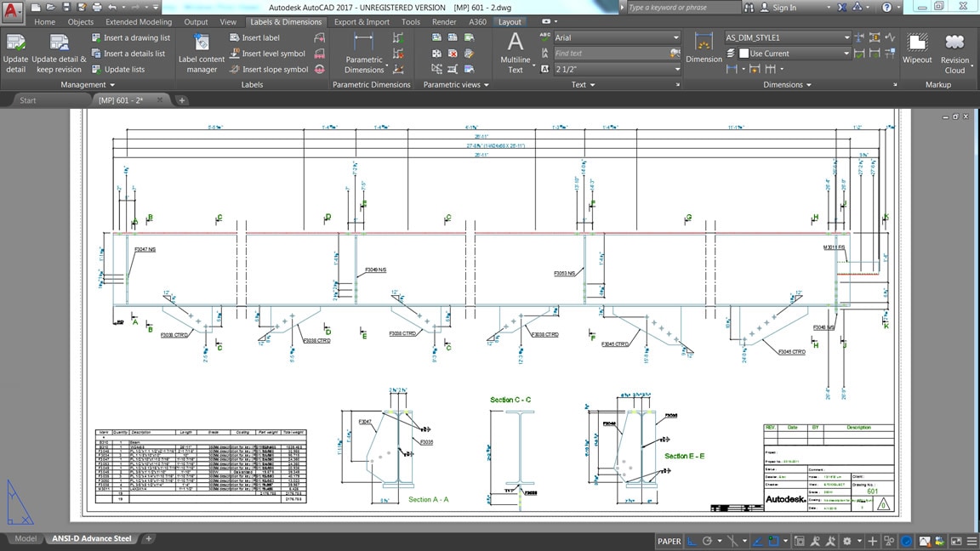Open the Label content manager

click(x=202, y=43)
